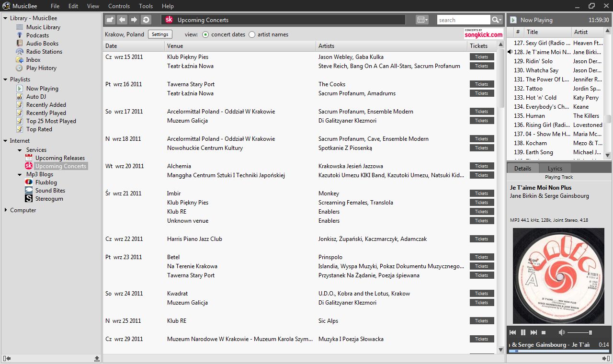Click in the search input field

point(464,20)
